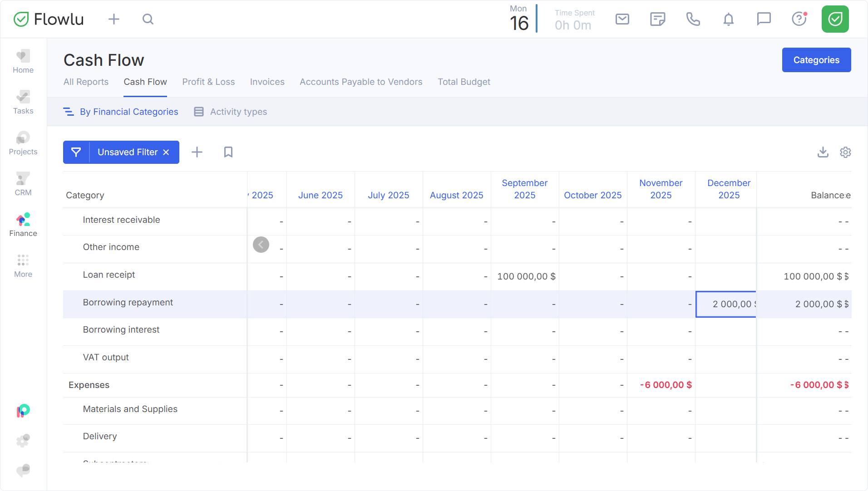Click the Categories button
The image size is (868, 491).
pos(816,60)
